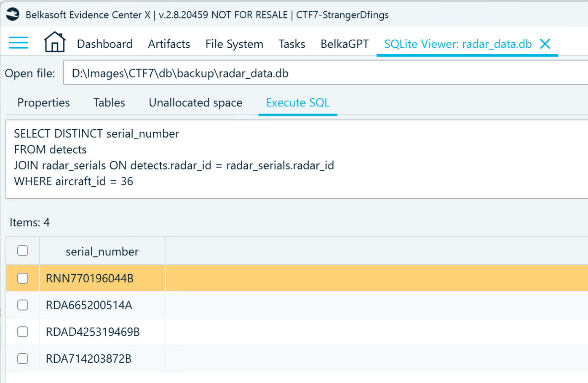Show the Tables sub-tab

[x=110, y=103]
